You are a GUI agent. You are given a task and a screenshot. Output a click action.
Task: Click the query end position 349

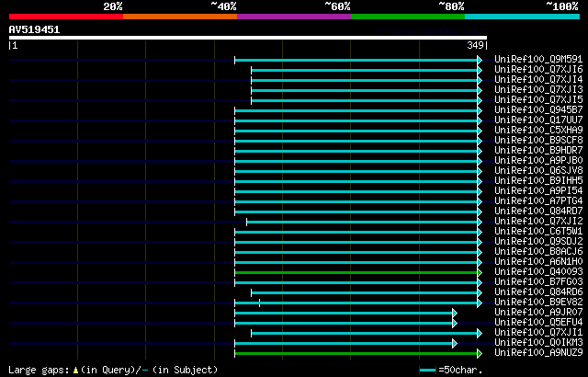(x=475, y=45)
